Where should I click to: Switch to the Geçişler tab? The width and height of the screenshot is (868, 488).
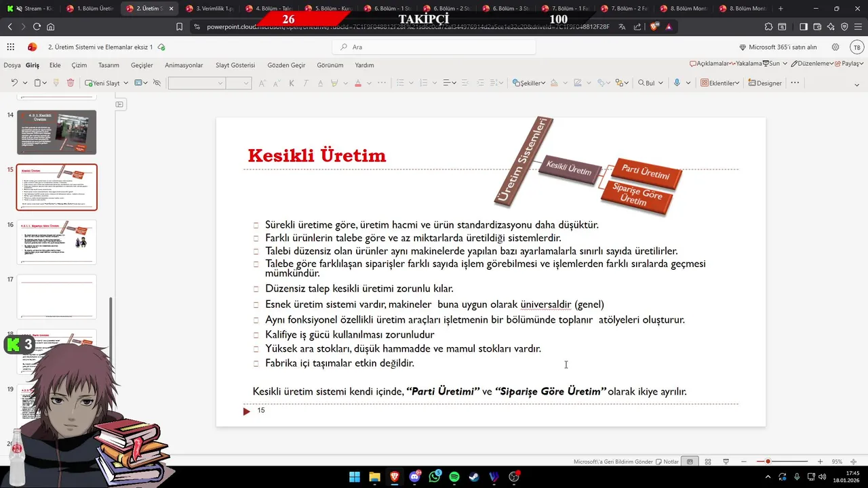(142, 65)
